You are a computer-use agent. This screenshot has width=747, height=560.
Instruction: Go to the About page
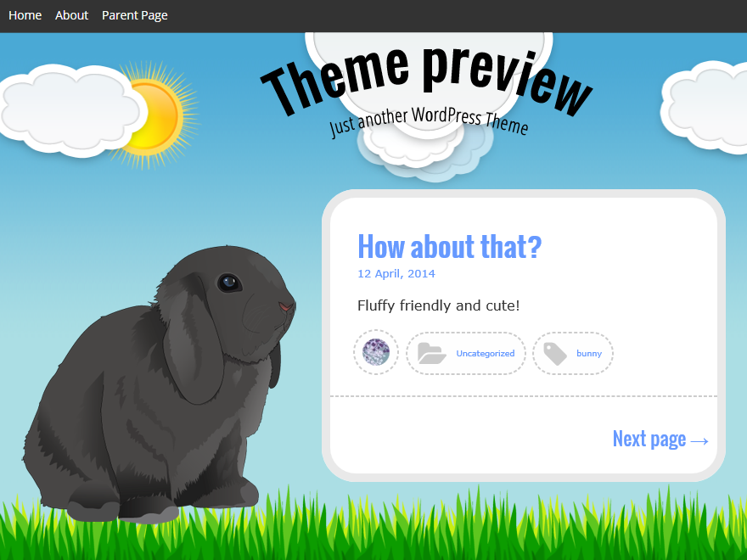click(x=71, y=16)
